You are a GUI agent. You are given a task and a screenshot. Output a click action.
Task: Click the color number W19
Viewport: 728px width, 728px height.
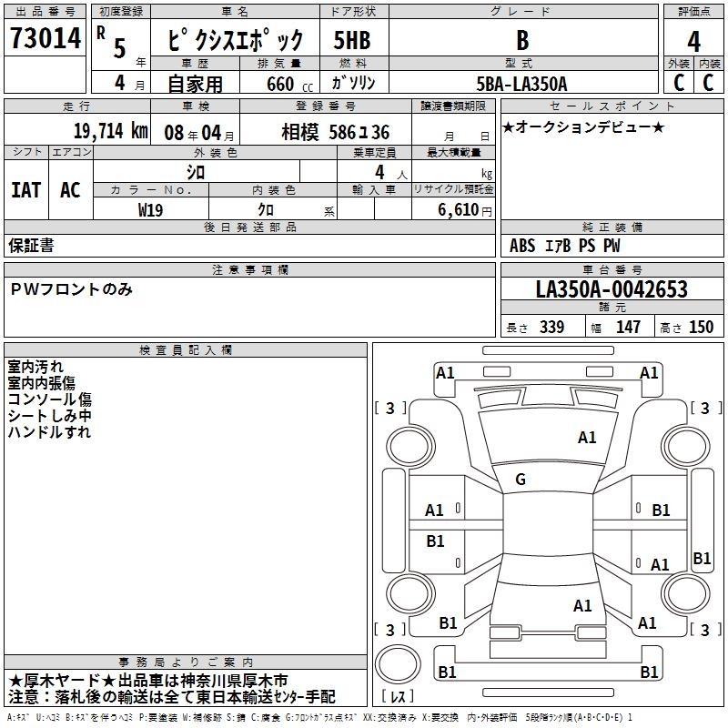(x=150, y=210)
